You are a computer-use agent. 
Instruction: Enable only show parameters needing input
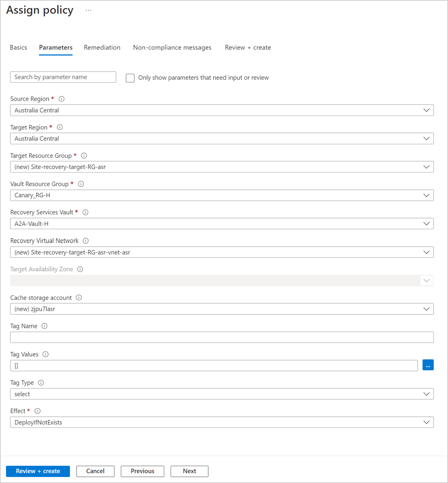tap(130, 78)
